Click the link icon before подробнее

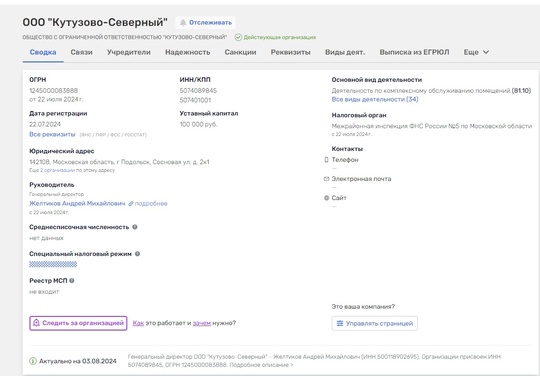[x=131, y=203]
